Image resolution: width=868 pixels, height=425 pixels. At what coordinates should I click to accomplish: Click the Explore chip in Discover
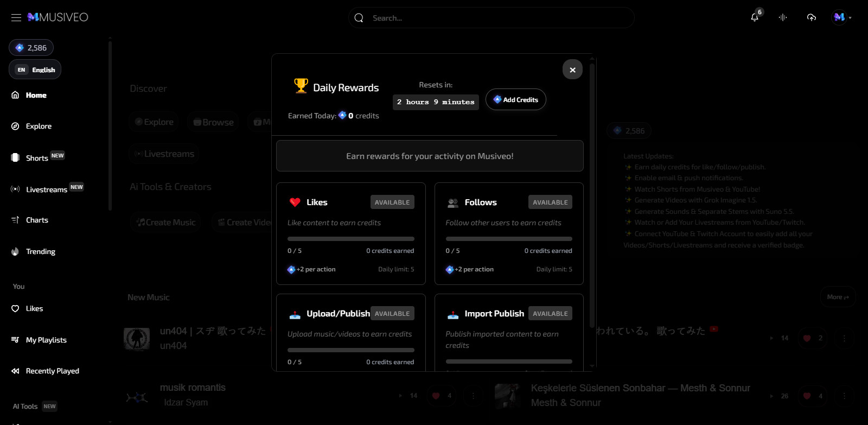155,122
